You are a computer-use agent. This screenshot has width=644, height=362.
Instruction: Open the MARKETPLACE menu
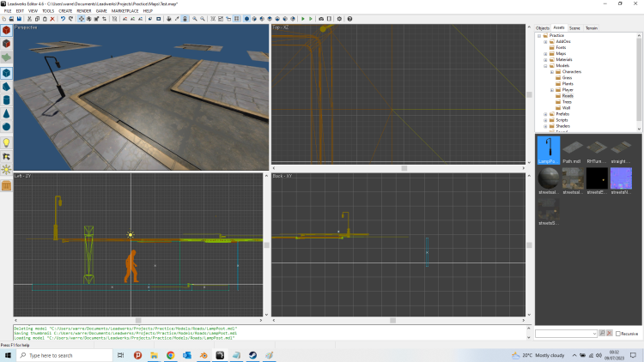(x=125, y=10)
